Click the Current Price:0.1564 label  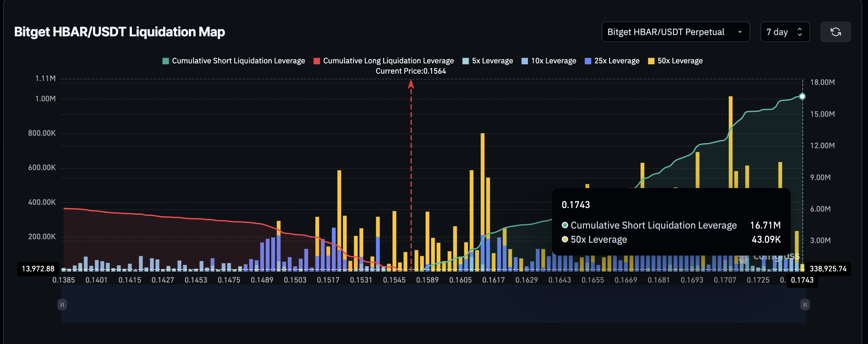tap(411, 71)
